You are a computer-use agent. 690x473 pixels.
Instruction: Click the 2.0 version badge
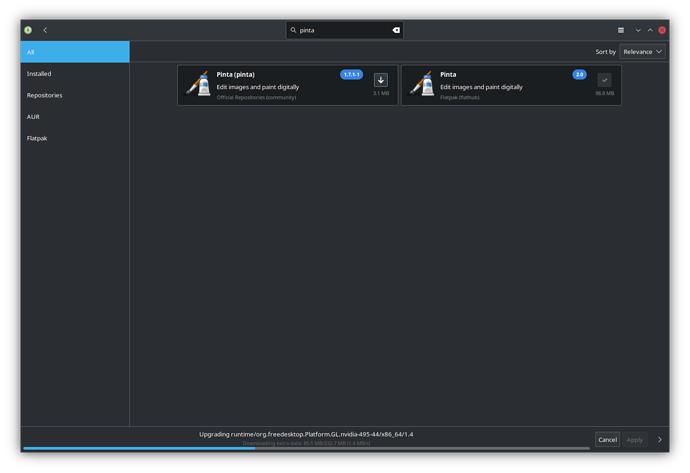point(579,74)
